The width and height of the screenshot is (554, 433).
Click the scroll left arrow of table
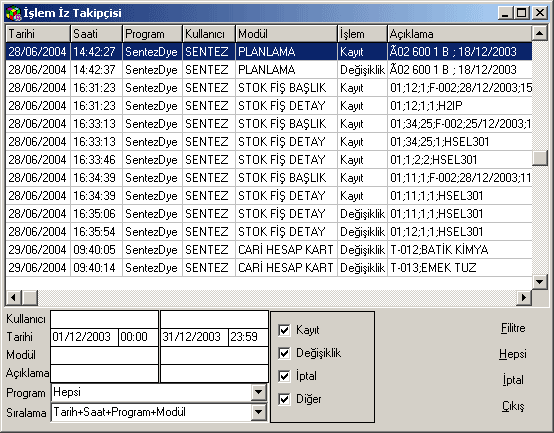click(x=13, y=297)
